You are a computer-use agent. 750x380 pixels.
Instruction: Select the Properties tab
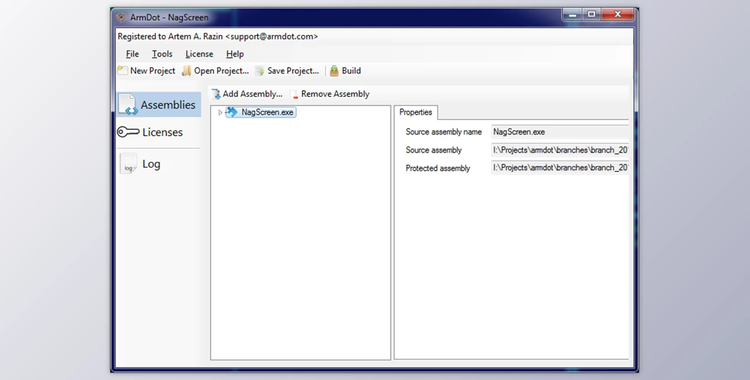pyautogui.click(x=416, y=112)
